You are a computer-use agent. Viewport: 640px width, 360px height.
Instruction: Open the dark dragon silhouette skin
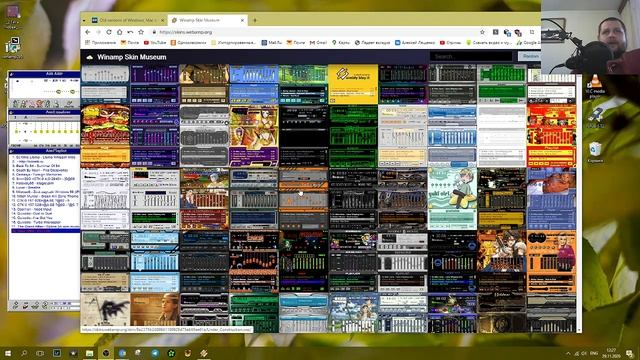pyautogui.click(x=105, y=312)
